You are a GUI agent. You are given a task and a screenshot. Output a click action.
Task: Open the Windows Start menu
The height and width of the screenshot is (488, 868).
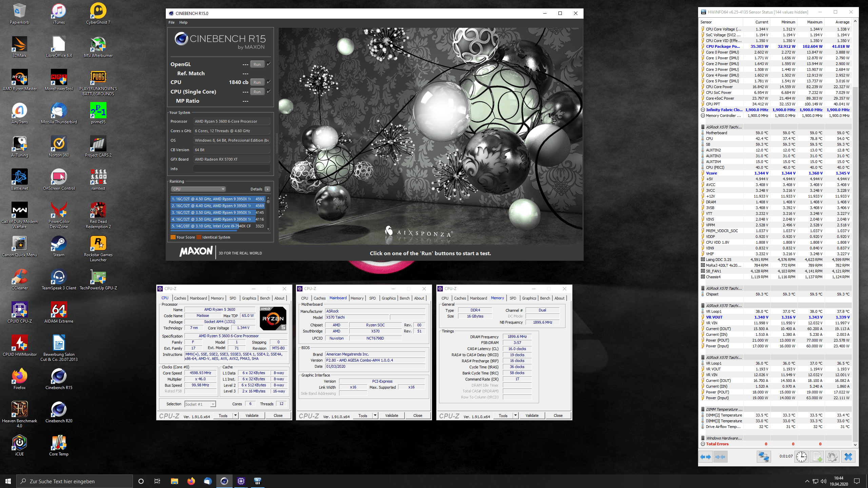click(8, 481)
